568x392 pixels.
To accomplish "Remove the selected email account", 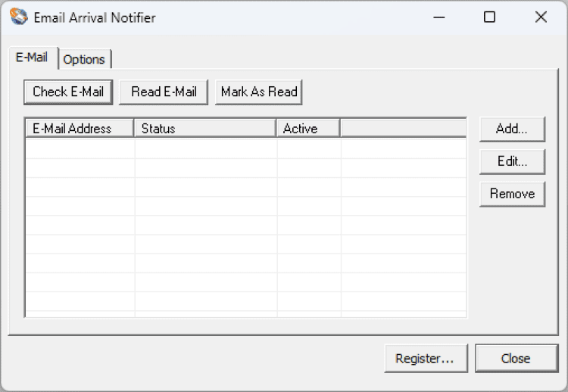I will 512,194.
